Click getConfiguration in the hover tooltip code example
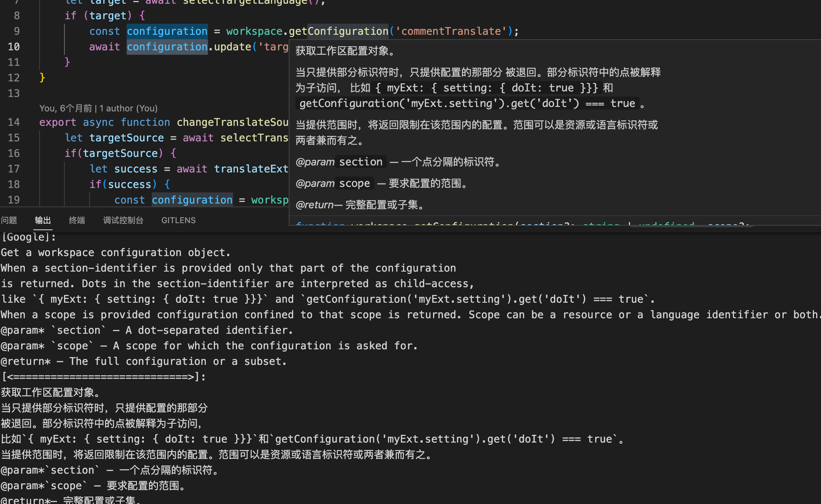This screenshot has height=504, width=821. pyautogui.click(x=349, y=103)
